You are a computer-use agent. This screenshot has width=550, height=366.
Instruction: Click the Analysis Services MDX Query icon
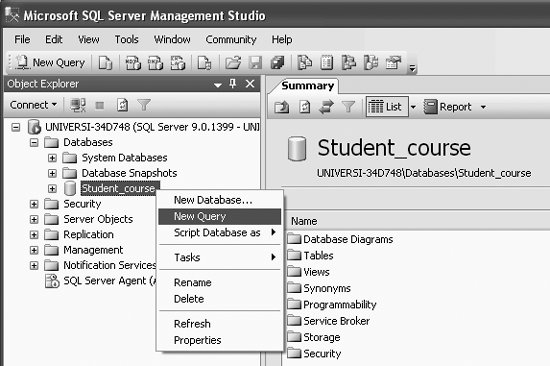[x=133, y=63]
